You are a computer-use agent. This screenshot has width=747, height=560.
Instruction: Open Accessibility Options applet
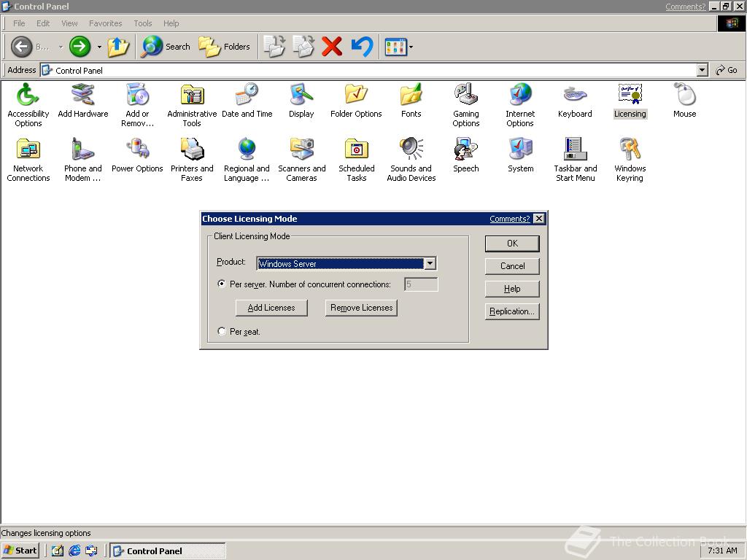point(28,105)
